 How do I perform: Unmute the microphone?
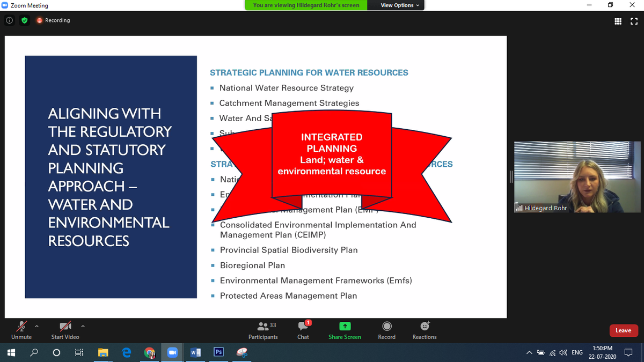[21, 330]
